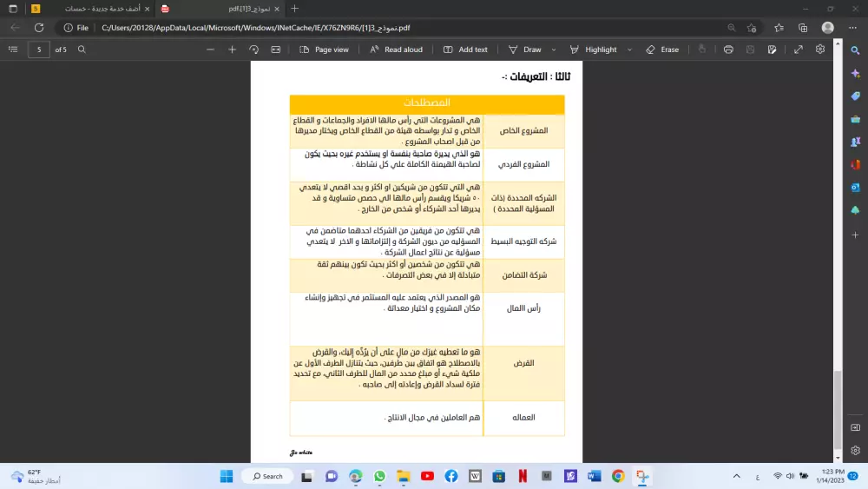Print the PDF document
Viewport: 868px width, 489px height.
[728, 50]
